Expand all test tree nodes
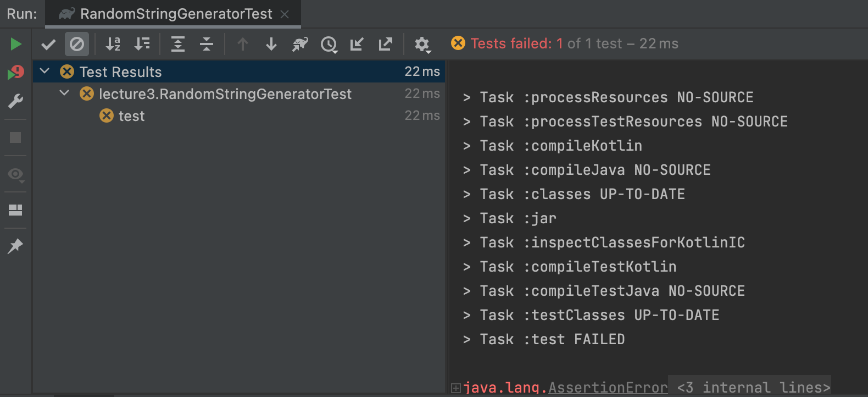This screenshot has height=397, width=868. (178, 44)
